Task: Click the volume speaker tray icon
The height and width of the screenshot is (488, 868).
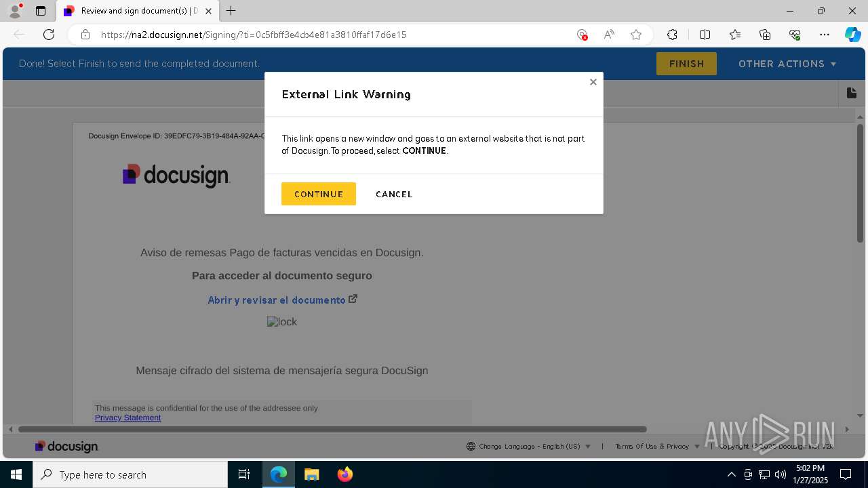Action: tap(781, 474)
